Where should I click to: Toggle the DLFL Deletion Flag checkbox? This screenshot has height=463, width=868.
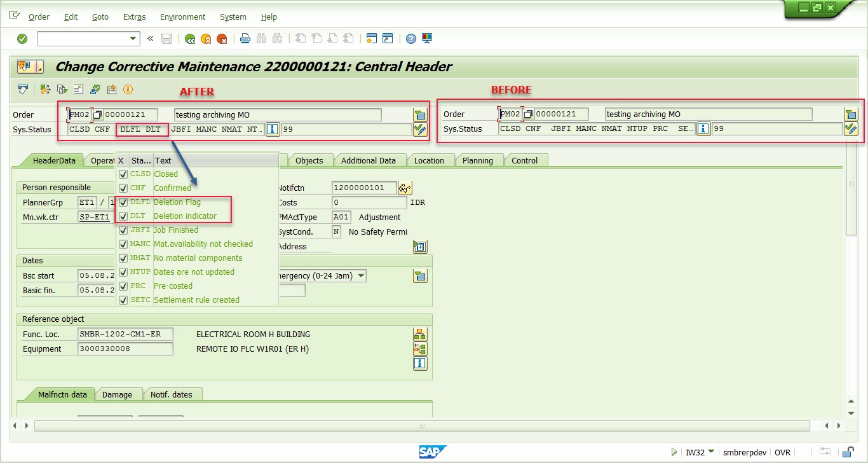pos(123,202)
